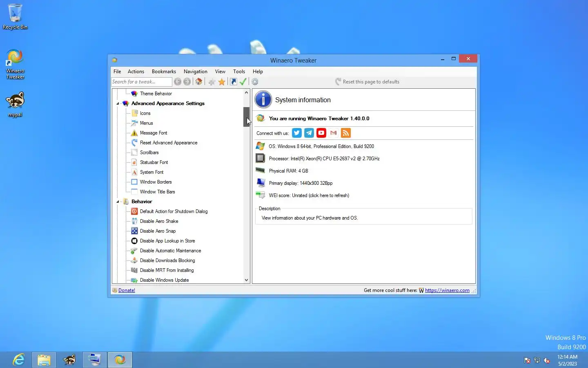The width and height of the screenshot is (588, 368).
Task: Select the Menus tweak
Action: point(146,123)
